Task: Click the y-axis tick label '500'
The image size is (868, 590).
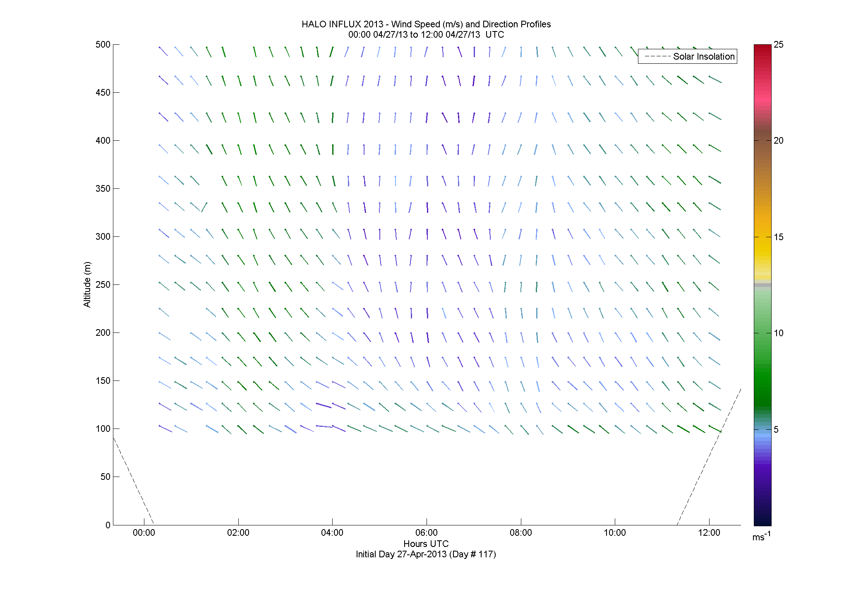Action: pos(103,45)
